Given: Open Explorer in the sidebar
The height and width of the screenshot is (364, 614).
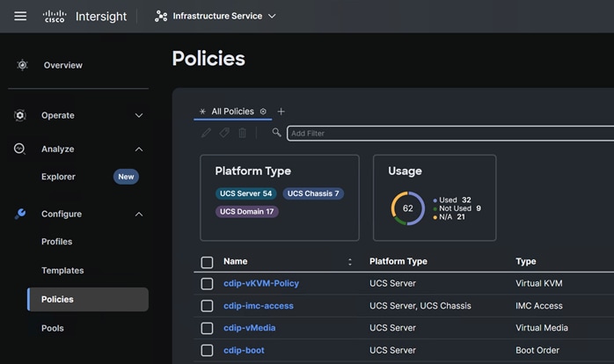Looking at the screenshot, I should pos(58,177).
